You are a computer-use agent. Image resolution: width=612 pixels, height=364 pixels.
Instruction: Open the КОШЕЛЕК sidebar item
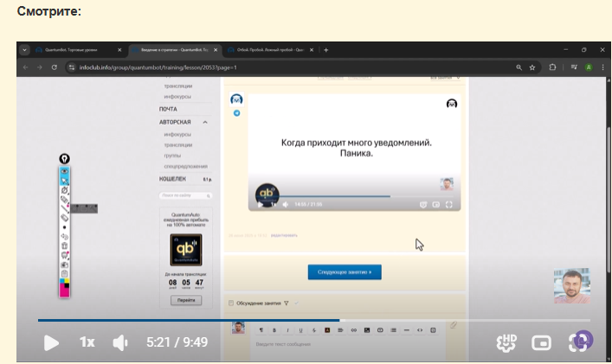(172, 179)
